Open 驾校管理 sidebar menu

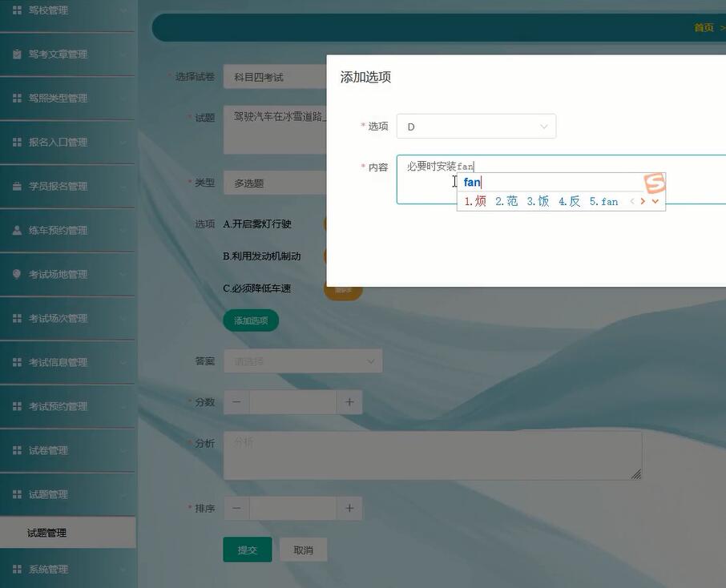pyautogui.click(x=67, y=10)
